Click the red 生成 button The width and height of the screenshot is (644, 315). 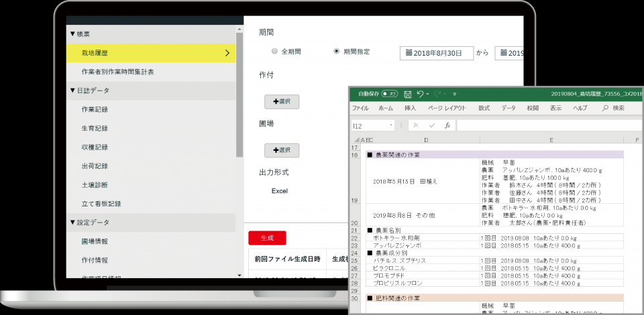point(267,237)
